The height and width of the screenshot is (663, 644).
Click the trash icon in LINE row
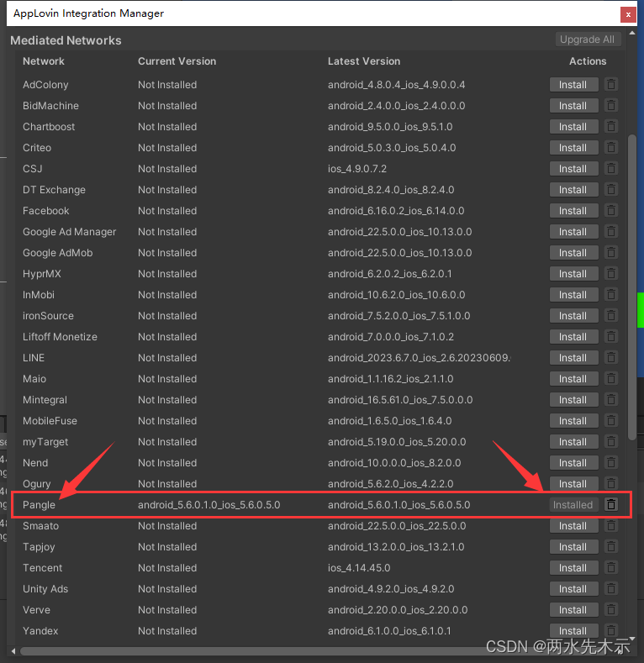(611, 358)
